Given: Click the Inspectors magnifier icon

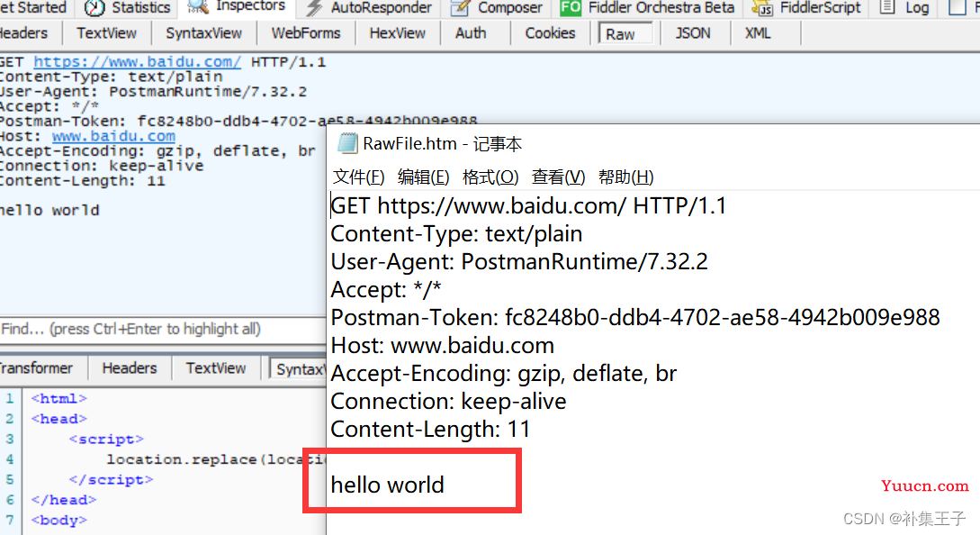Looking at the screenshot, I should [x=198, y=6].
